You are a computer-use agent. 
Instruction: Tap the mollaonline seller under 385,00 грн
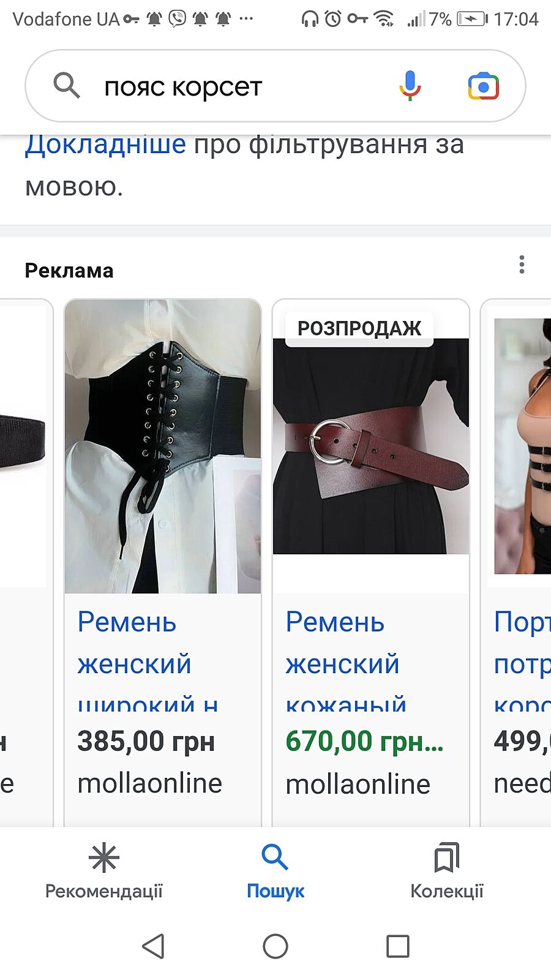coord(149,783)
